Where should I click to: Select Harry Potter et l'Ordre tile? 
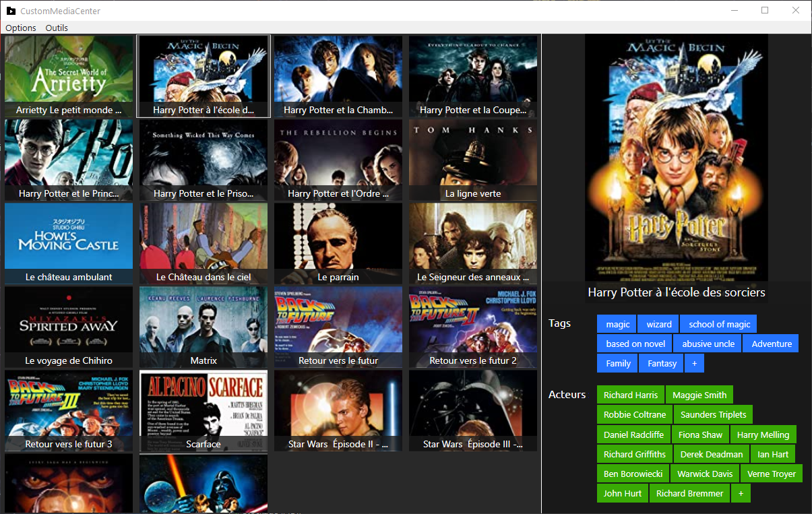point(338,160)
